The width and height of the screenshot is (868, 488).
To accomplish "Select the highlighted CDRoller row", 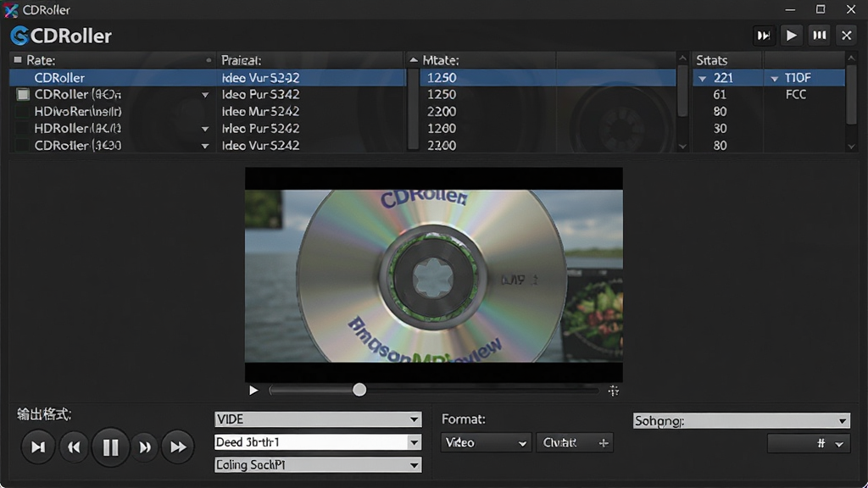I will point(208,77).
